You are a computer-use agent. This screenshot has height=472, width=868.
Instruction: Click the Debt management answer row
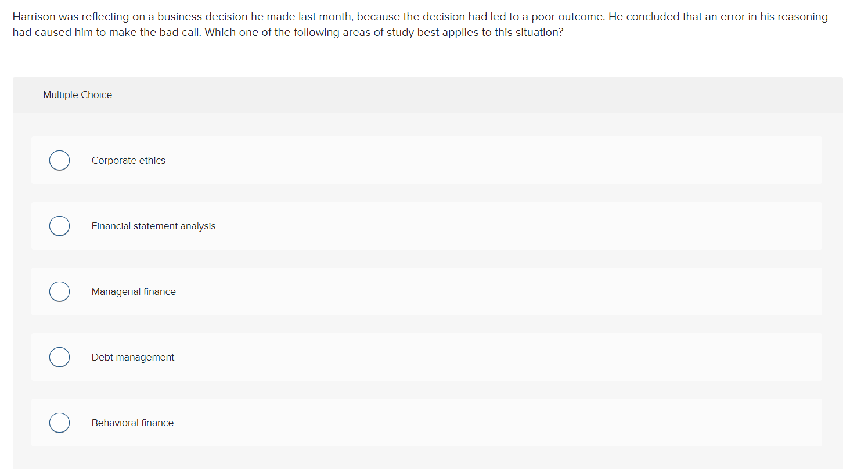(x=406, y=357)
